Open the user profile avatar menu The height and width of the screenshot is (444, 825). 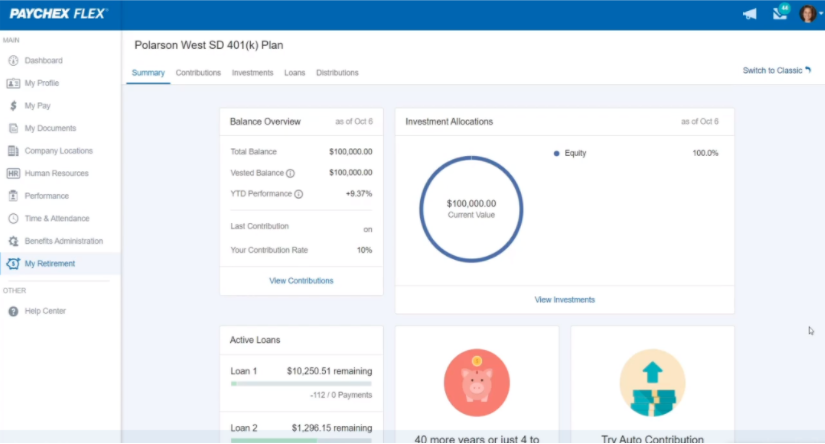808,14
